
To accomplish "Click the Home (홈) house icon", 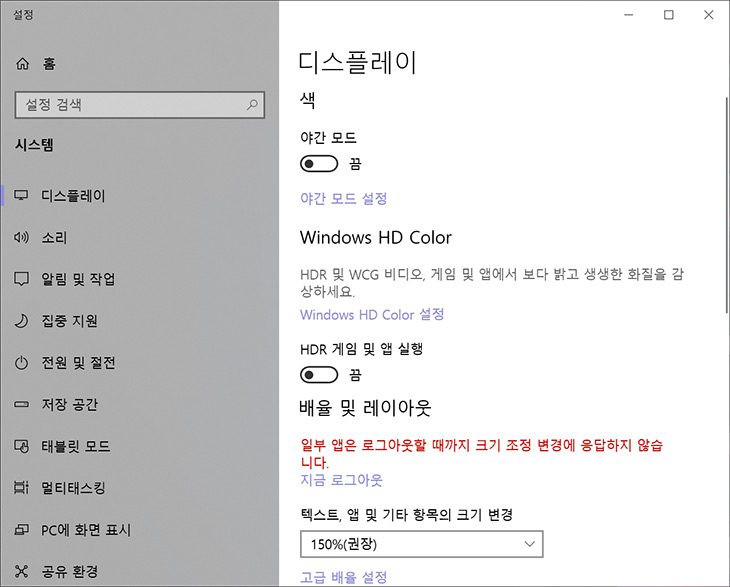I will [22, 63].
